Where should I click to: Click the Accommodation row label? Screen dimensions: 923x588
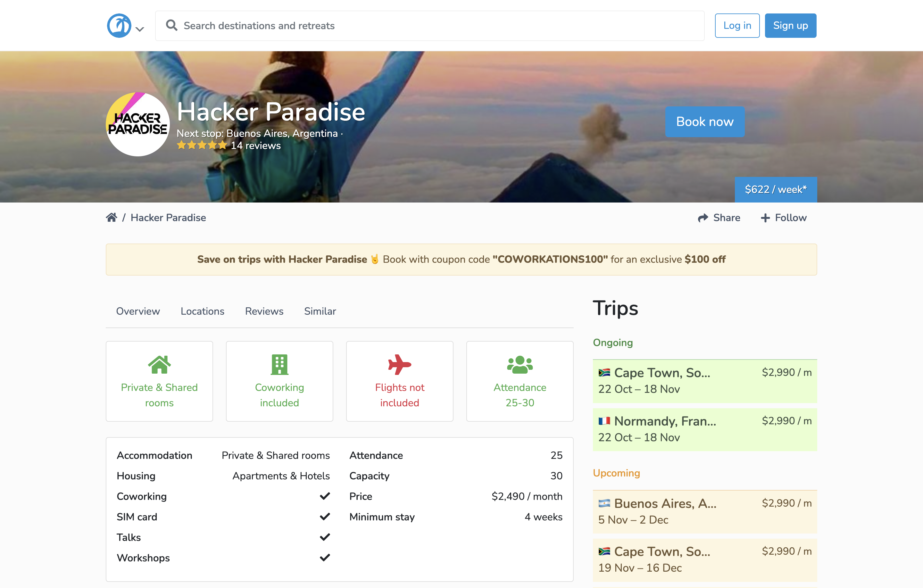pos(154,455)
